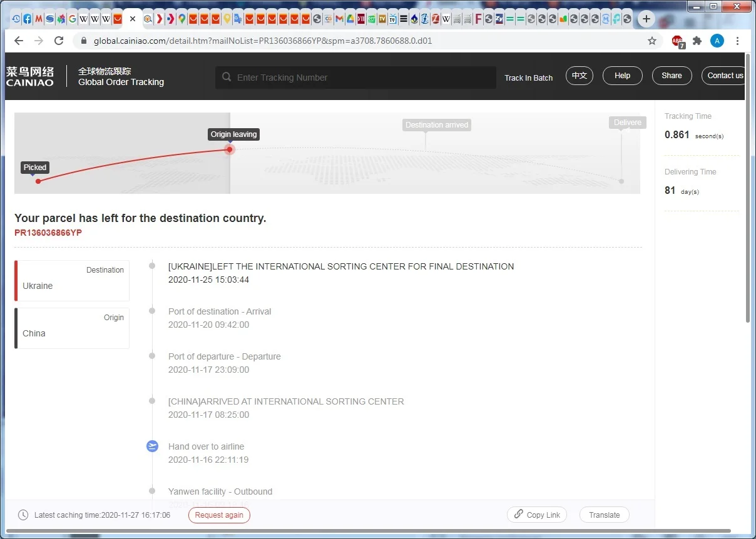Viewport: 756px width, 539px height.
Task: Switch to the tab with the letter F icon
Action: 478,19
